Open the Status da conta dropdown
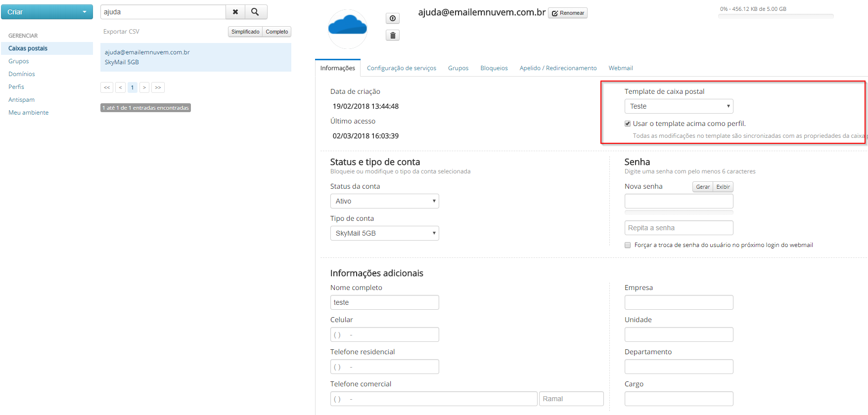 [384, 201]
